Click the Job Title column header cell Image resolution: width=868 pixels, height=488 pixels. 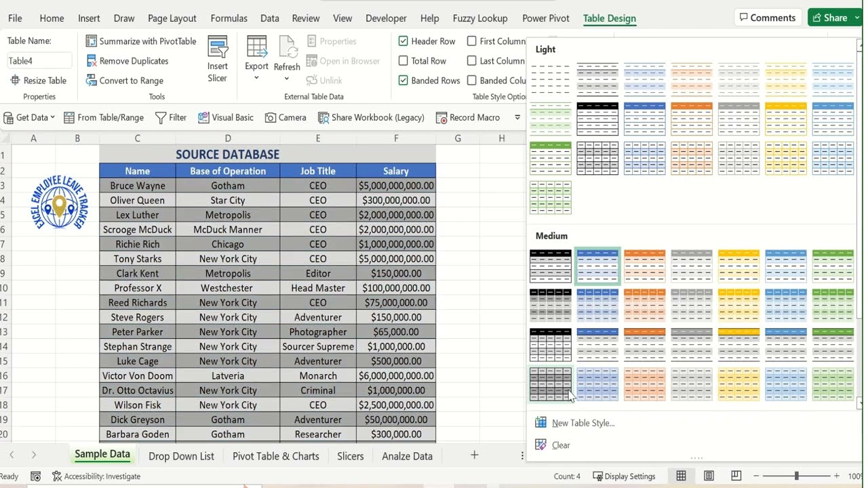(318, 171)
